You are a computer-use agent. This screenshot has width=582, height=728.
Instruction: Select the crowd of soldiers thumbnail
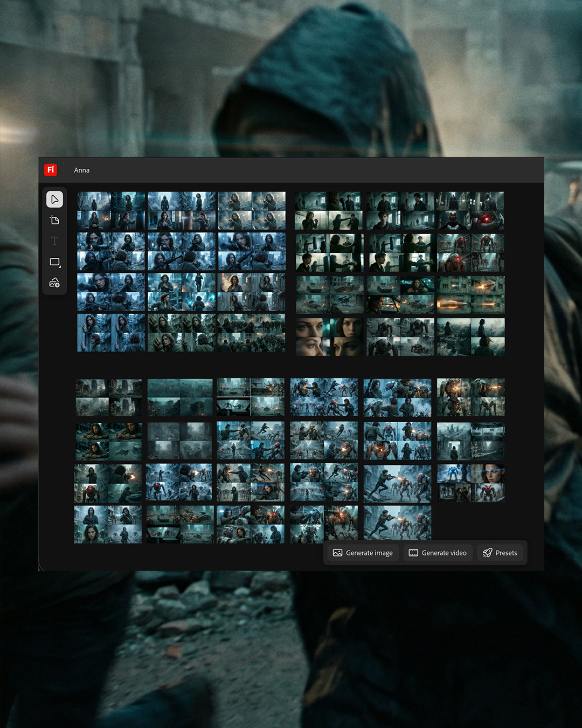[x=251, y=333]
